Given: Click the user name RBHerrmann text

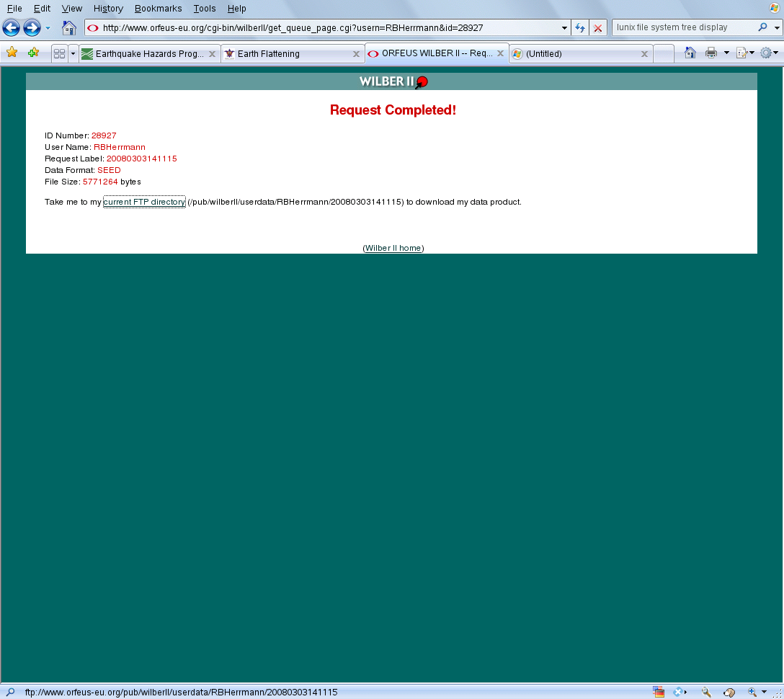Looking at the screenshot, I should pyautogui.click(x=120, y=147).
